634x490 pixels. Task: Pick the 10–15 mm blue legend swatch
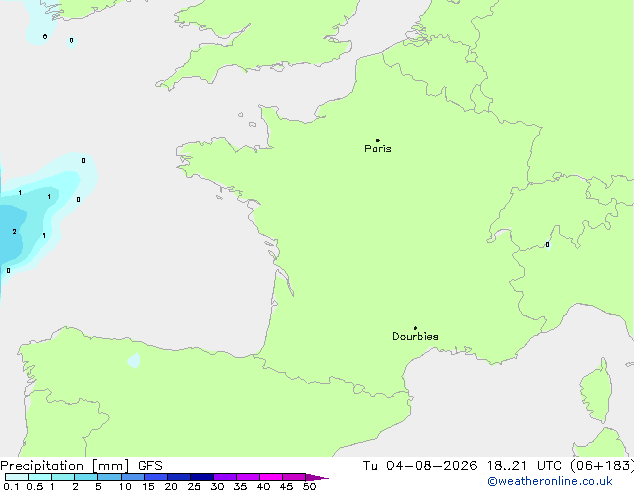pyautogui.click(x=132, y=477)
